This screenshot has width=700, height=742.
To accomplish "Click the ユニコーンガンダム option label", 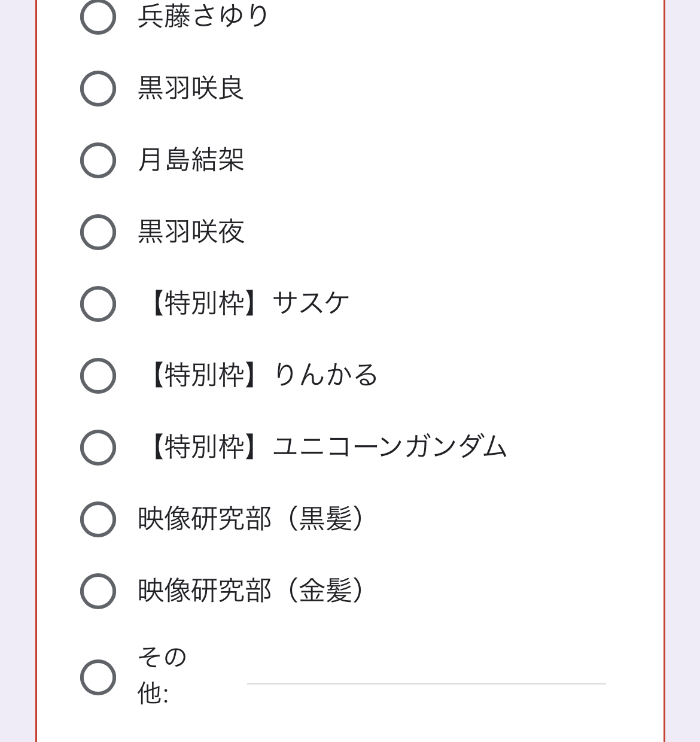I will point(389,447).
